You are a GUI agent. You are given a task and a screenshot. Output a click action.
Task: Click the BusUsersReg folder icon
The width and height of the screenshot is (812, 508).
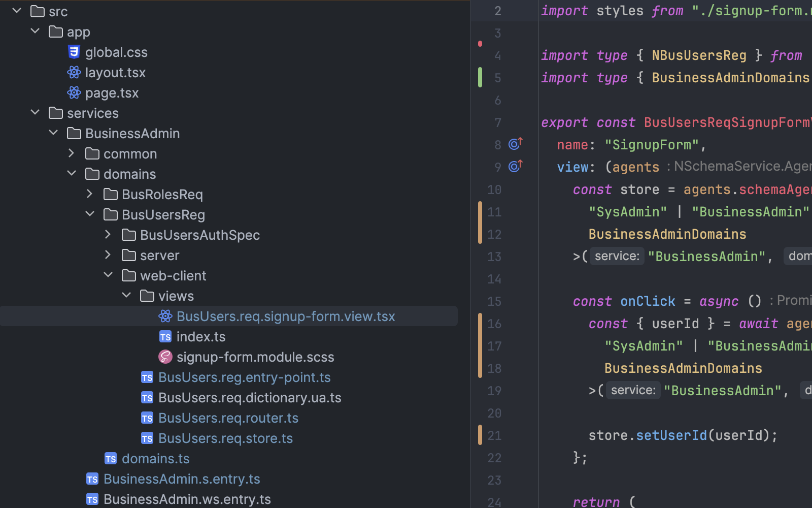[x=111, y=214]
